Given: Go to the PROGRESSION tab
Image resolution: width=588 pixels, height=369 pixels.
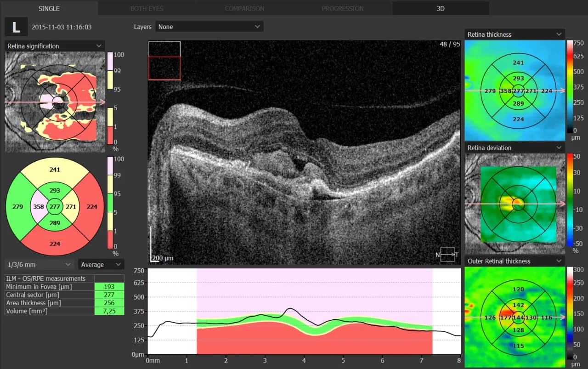Looking at the screenshot, I should pyautogui.click(x=342, y=8).
